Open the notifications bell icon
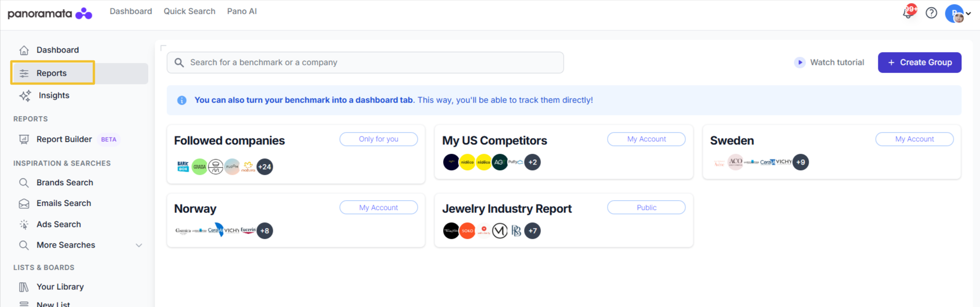 point(908,13)
